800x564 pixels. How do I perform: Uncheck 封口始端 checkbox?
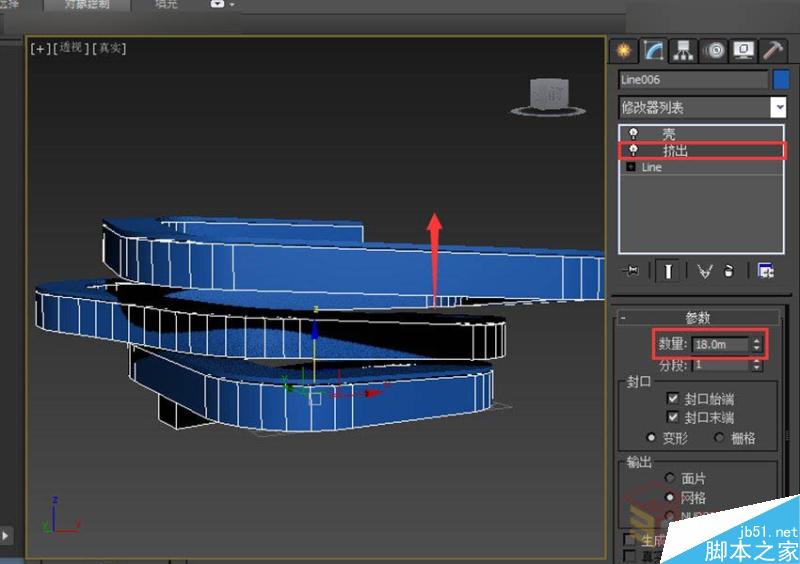point(673,398)
